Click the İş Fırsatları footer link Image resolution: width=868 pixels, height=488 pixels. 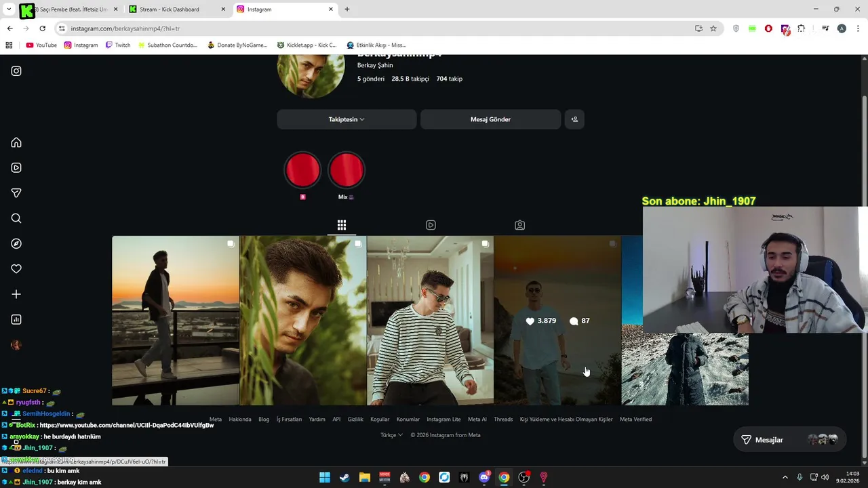click(289, 419)
